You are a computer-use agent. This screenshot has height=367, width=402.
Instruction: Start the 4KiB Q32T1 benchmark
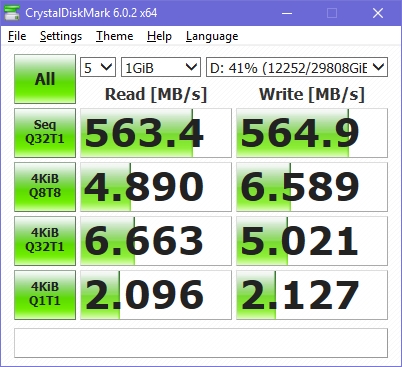tap(45, 241)
